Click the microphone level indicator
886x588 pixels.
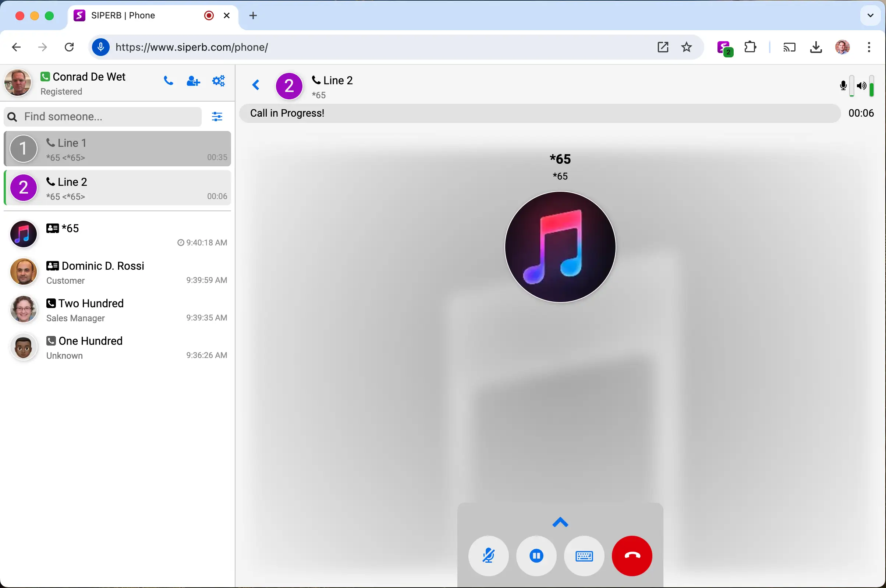[851, 86]
